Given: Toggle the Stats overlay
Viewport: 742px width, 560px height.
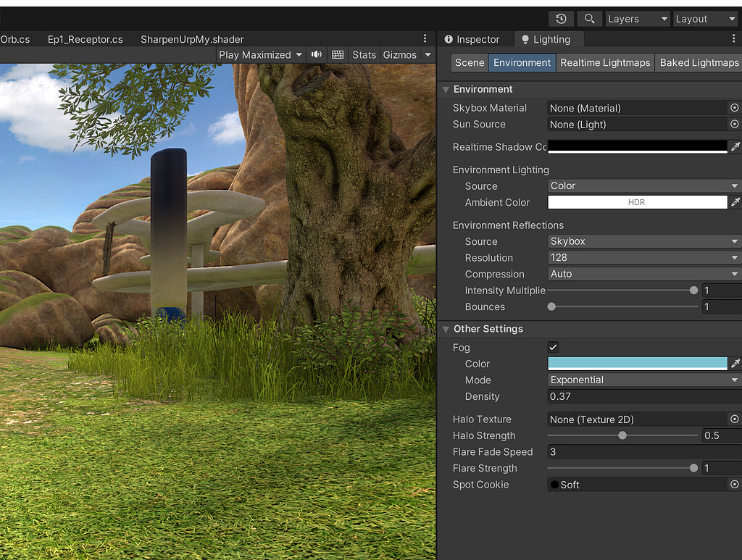Looking at the screenshot, I should 364,54.
